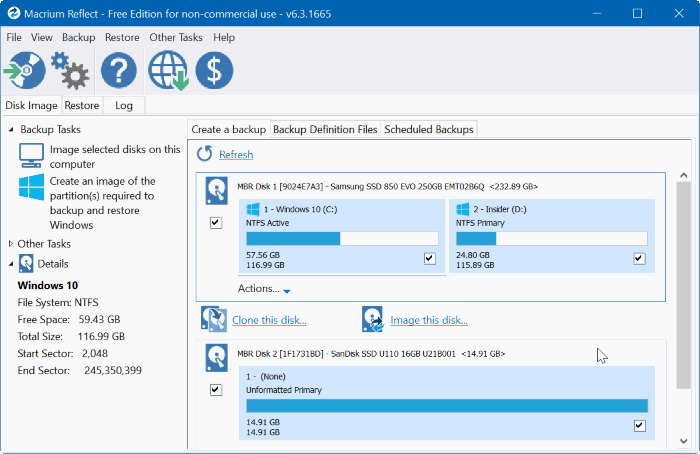
Task: Open the View menu
Action: (x=42, y=37)
